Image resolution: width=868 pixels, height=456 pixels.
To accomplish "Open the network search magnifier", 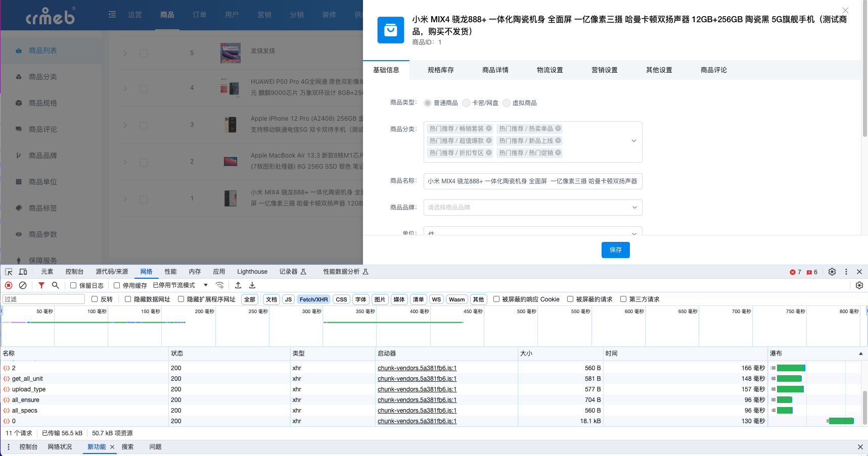I will (x=56, y=285).
